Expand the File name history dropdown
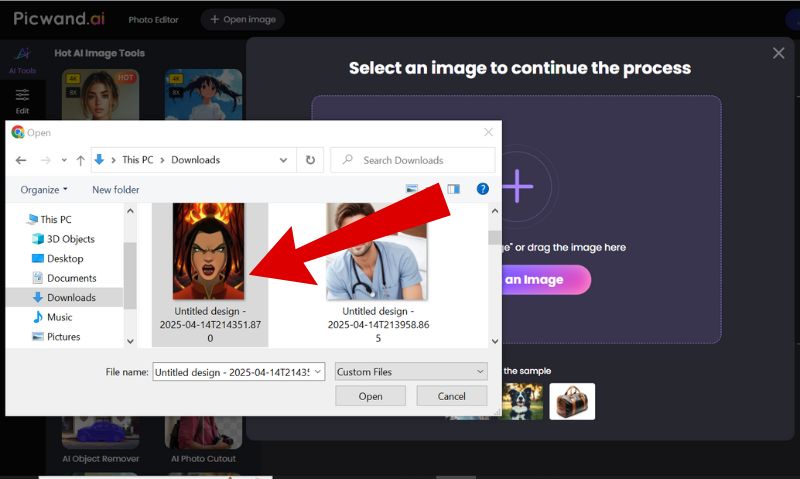Viewport: 800px width, 479px height. [318, 372]
